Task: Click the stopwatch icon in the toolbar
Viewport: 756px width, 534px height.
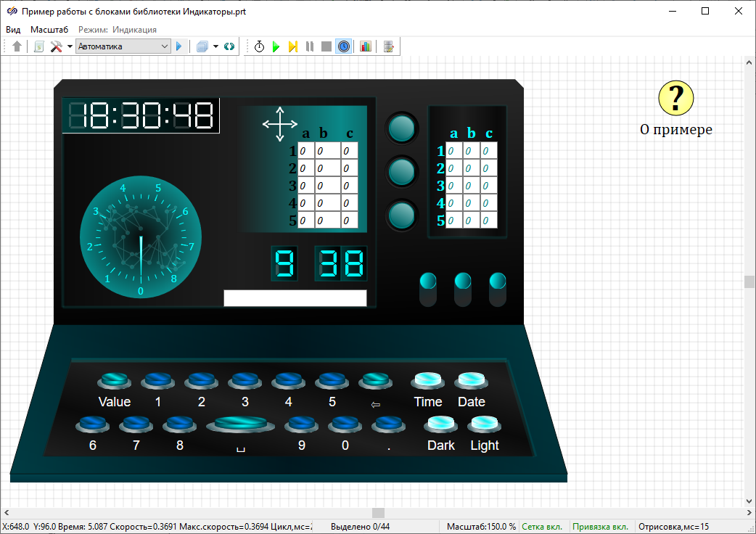Action: coord(259,46)
